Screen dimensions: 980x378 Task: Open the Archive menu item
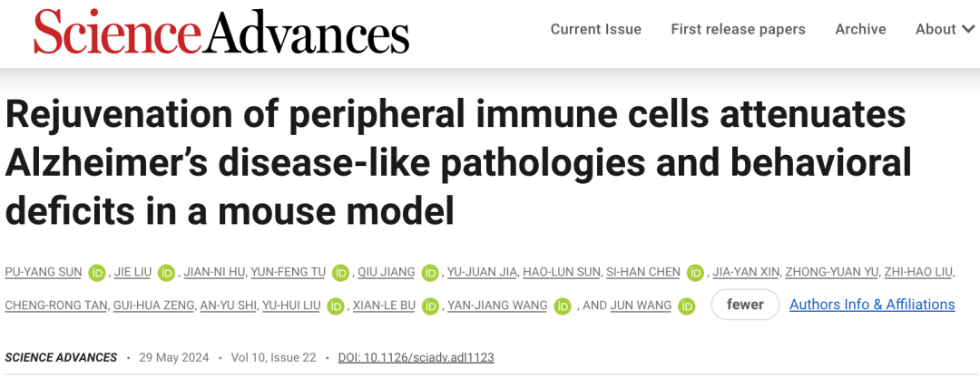pos(860,29)
